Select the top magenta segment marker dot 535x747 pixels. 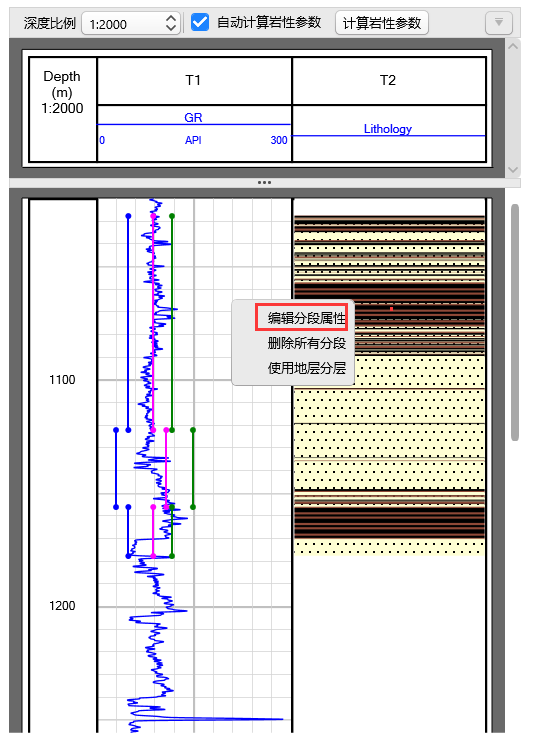tap(153, 216)
